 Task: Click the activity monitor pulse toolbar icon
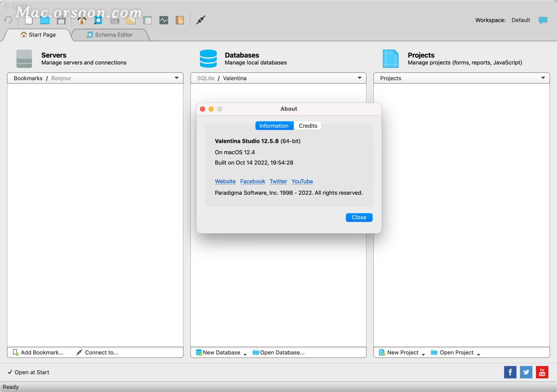pos(164,20)
